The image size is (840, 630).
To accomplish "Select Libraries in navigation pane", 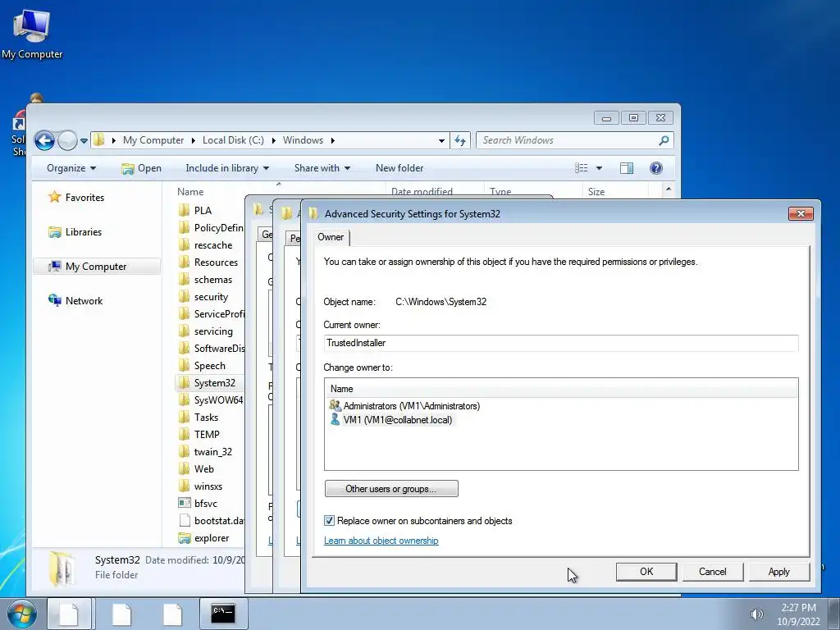I will (x=75, y=232).
